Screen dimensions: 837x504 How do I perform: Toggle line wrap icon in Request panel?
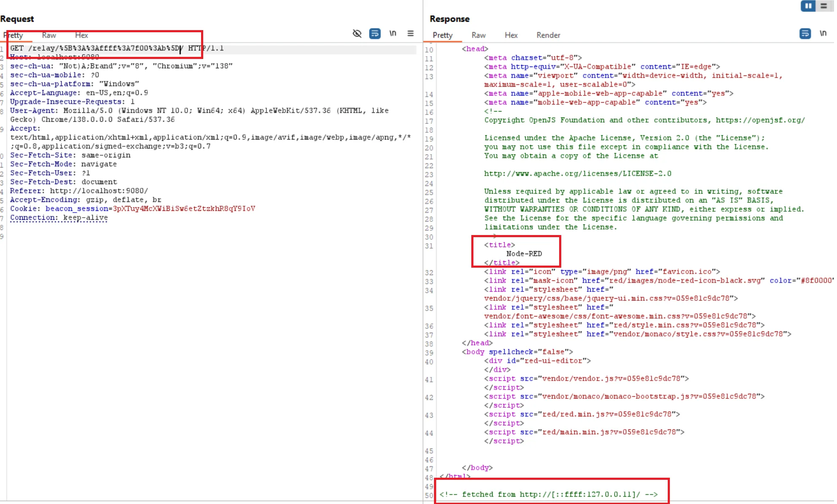(375, 34)
